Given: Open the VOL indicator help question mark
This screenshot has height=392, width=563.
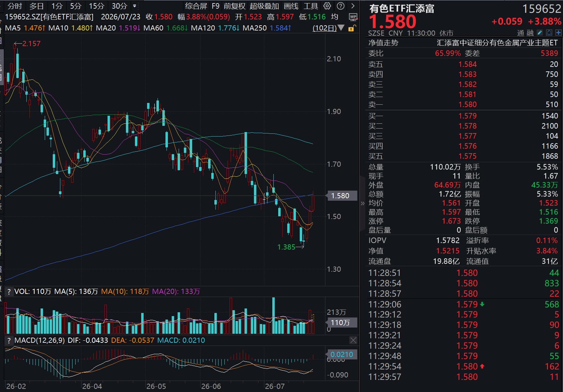Looking at the screenshot, I should coord(9,291).
